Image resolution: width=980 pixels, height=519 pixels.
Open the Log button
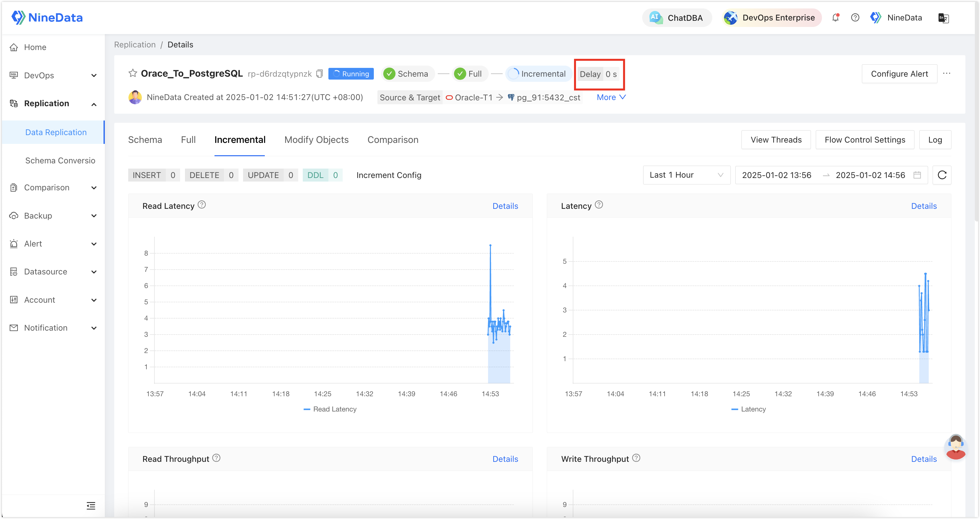pos(935,140)
